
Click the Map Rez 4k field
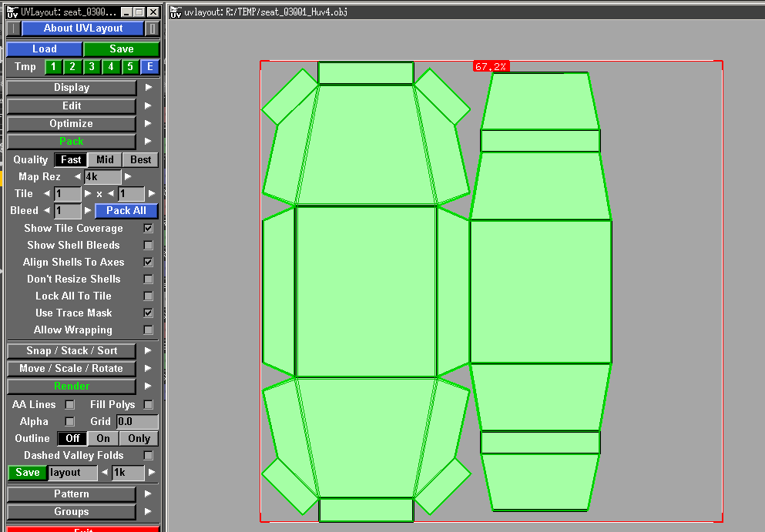(x=102, y=176)
